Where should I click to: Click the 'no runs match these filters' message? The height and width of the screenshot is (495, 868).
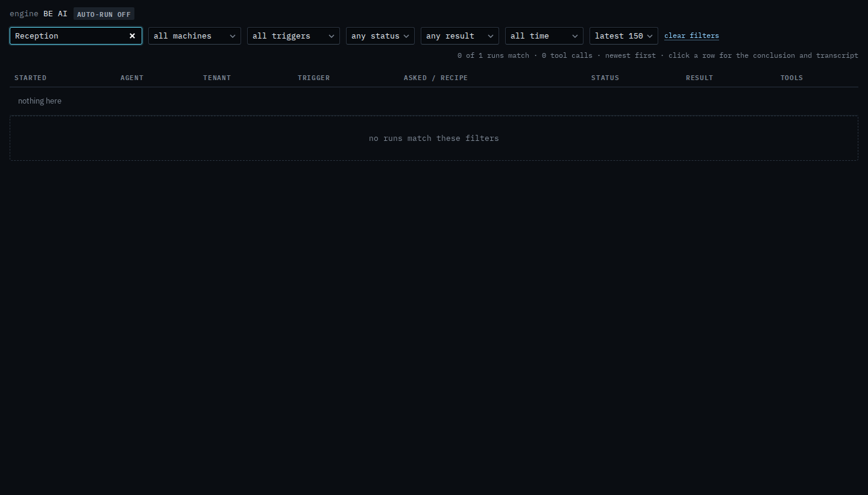coord(434,139)
